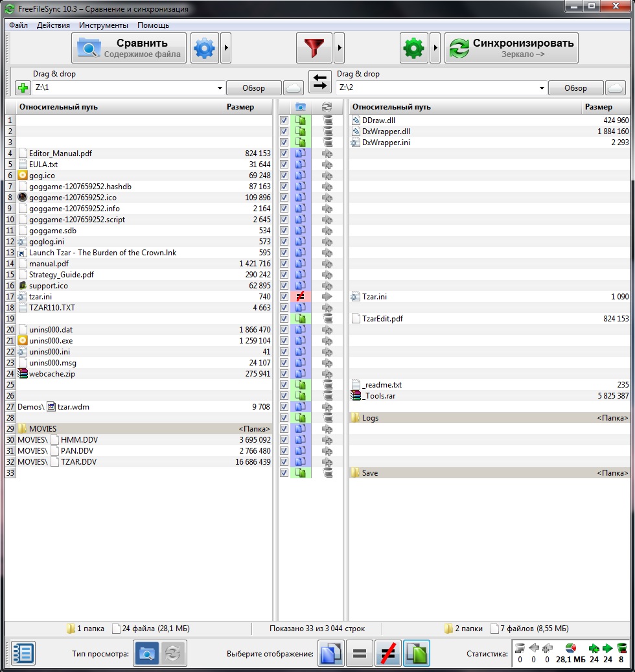Screen dimensions: 635x672
Task: Open cloud storage selection for left folder
Action: 294,88
